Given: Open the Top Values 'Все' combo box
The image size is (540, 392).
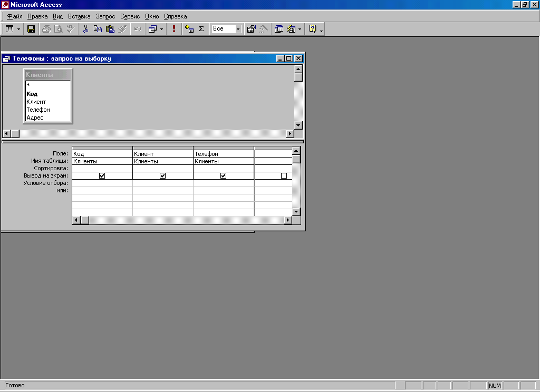Looking at the screenshot, I should tap(226, 28).
